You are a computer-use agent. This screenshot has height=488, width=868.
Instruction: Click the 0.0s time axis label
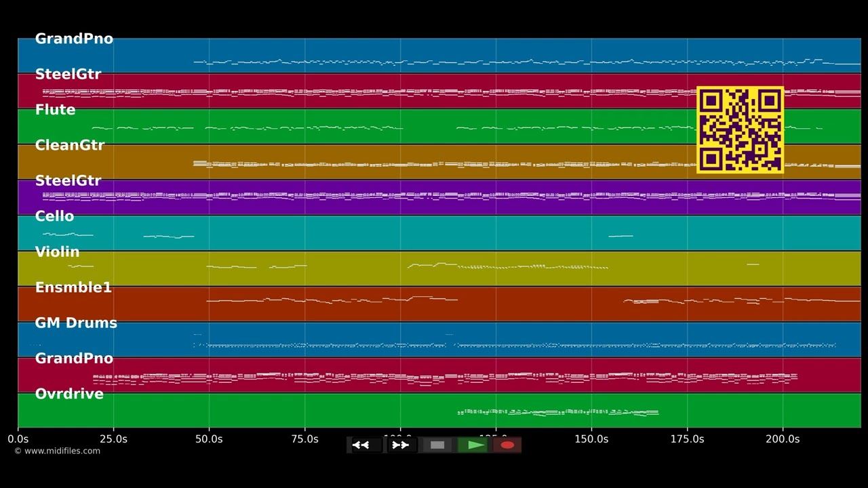(18, 439)
